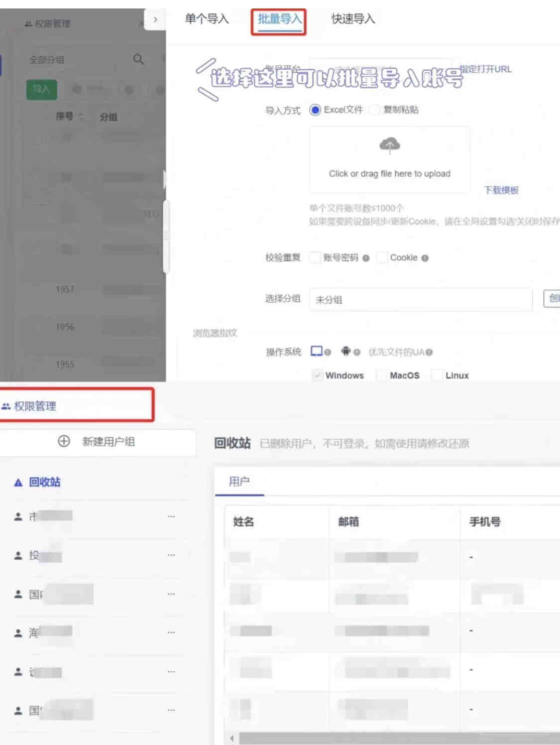Click the dimmed 权限管理 sidebar entry at top
This screenshot has height=745, width=560.
point(48,23)
